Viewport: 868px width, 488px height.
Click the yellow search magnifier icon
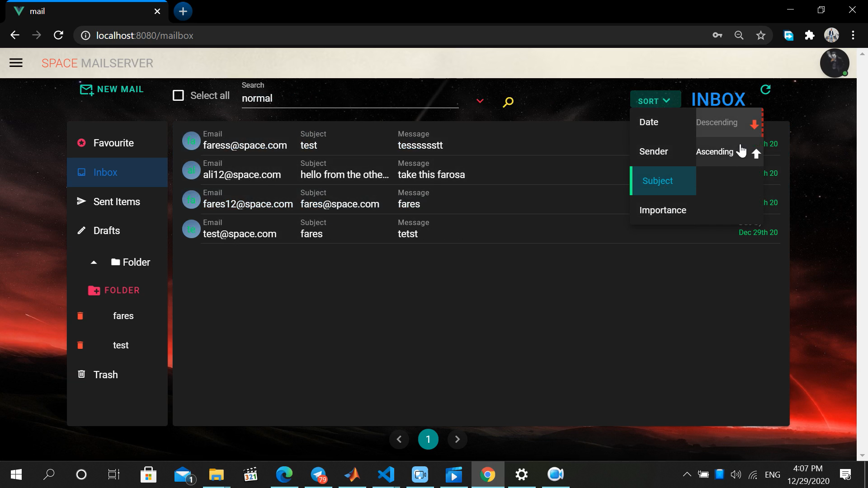(x=508, y=102)
